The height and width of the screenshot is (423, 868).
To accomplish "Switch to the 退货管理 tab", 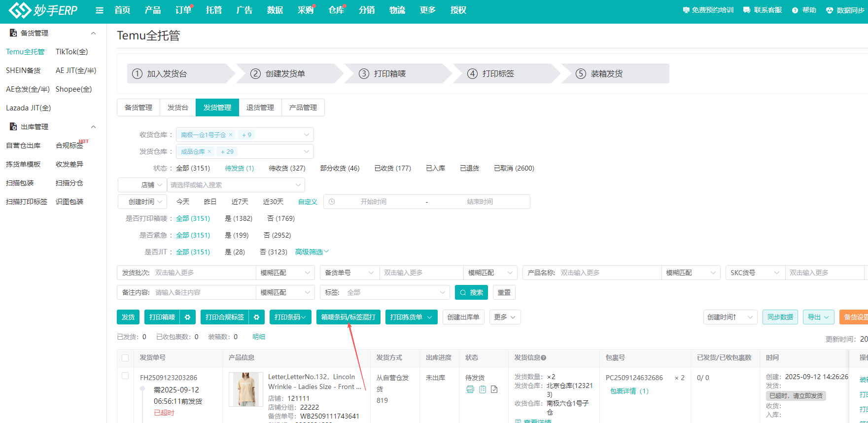I will pyautogui.click(x=260, y=107).
